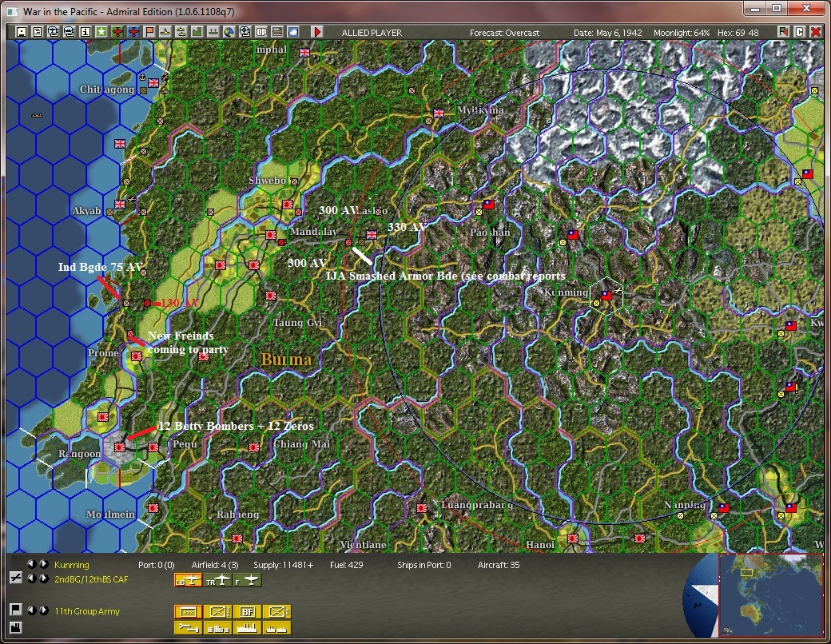Click the British flag unit at Myitkyina

[439, 113]
